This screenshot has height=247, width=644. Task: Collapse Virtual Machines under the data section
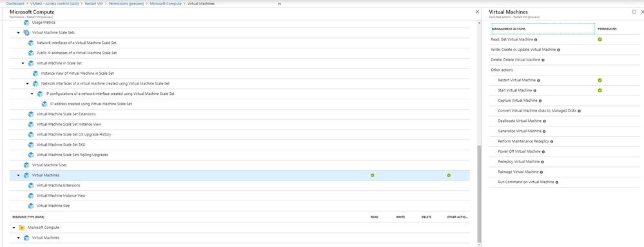click(19, 238)
